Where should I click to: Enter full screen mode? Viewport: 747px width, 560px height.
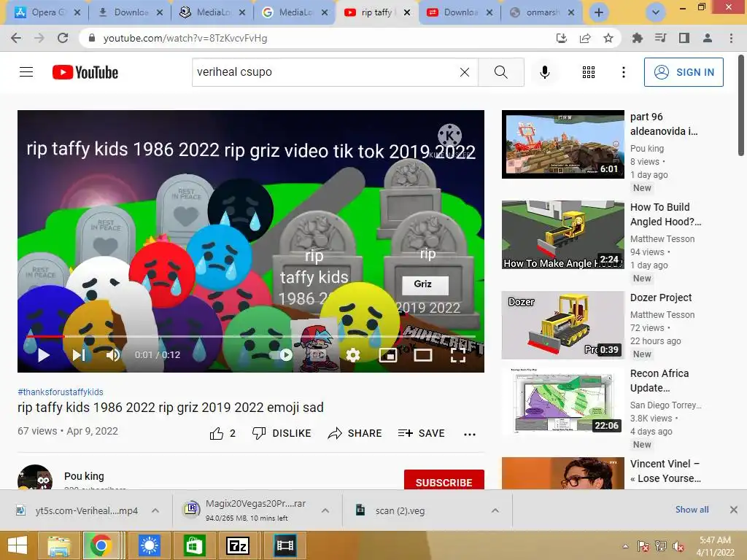(458, 355)
